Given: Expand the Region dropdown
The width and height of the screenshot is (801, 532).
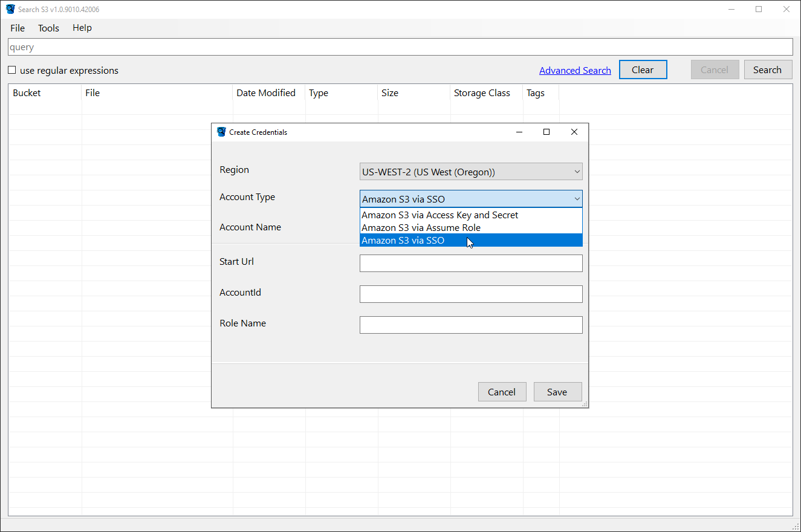Looking at the screenshot, I should tap(471, 172).
